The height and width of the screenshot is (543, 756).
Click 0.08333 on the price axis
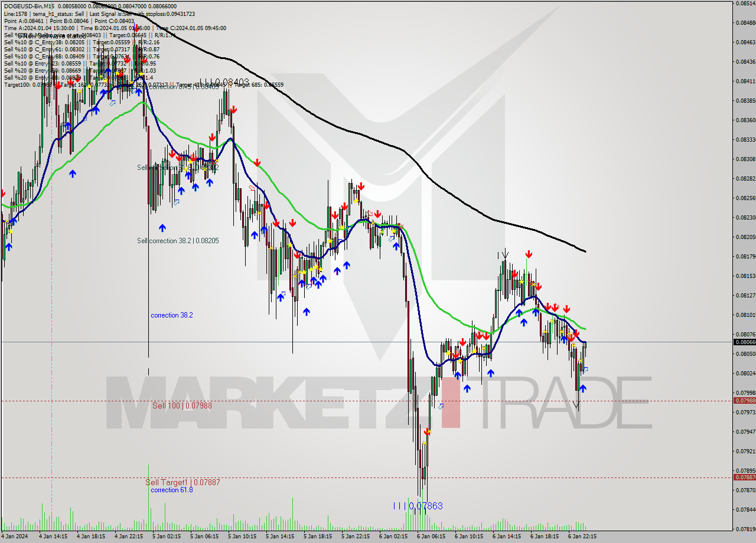pos(745,139)
